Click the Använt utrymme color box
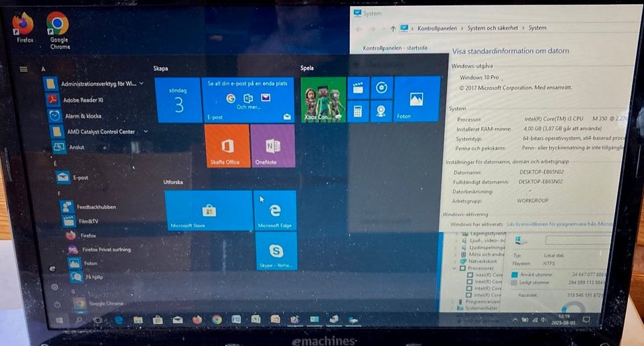644x346 pixels. (x=515, y=274)
